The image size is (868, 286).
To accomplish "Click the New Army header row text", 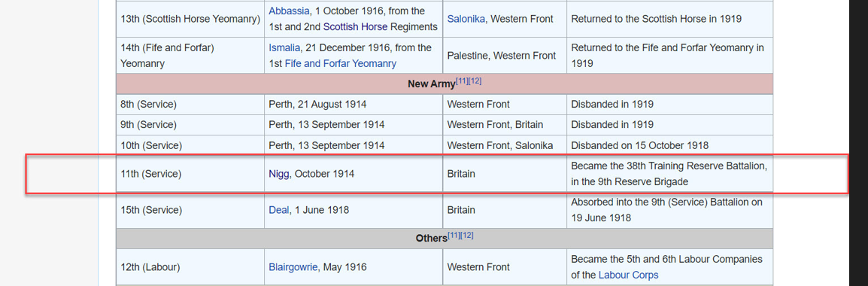I will click(x=432, y=84).
